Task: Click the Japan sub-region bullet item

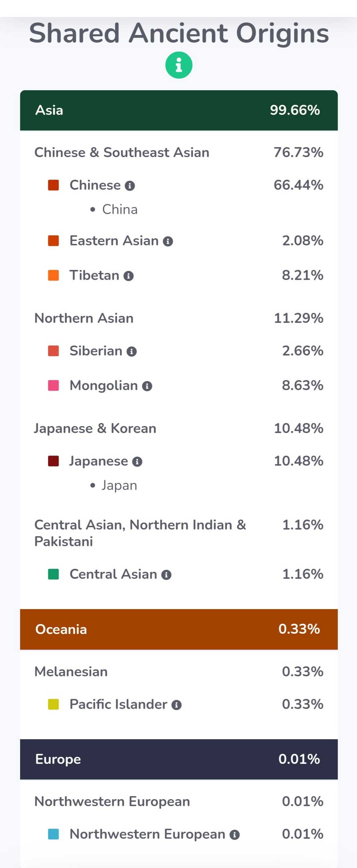Action: coord(114,486)
